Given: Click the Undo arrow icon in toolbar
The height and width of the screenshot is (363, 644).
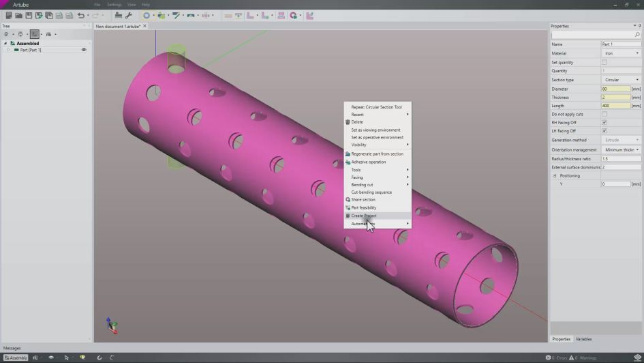Looking at the screenshot, I should click(x=80, y=15).
